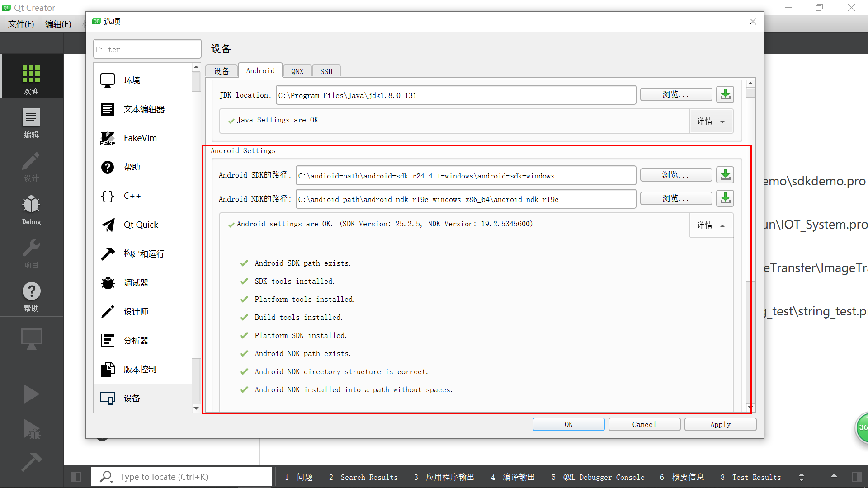
Task: Switch to the Android tab
Action: point(260,70)
